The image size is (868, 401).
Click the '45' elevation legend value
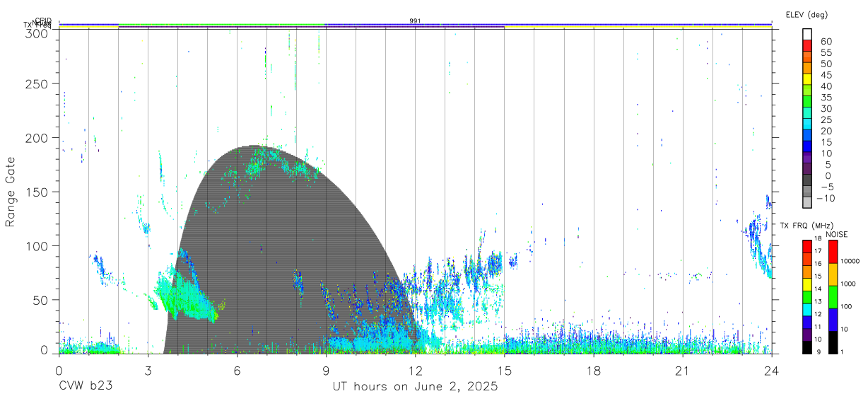pos(826,75)
